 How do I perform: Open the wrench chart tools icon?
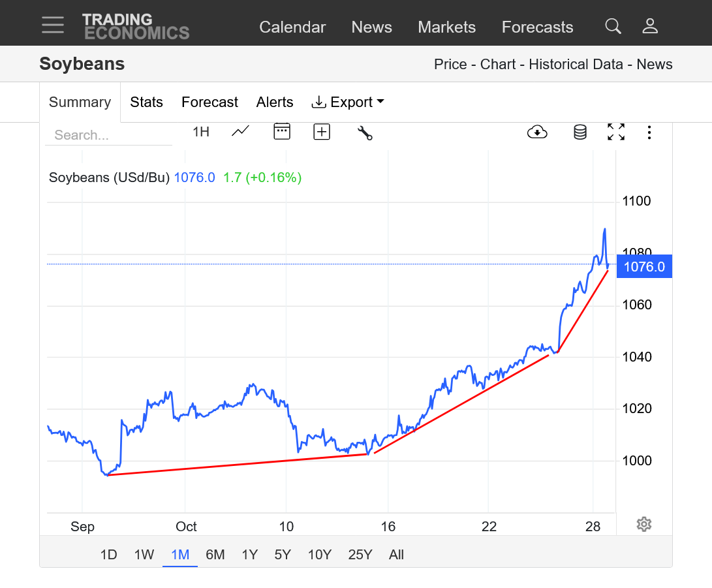pos(364,132)
